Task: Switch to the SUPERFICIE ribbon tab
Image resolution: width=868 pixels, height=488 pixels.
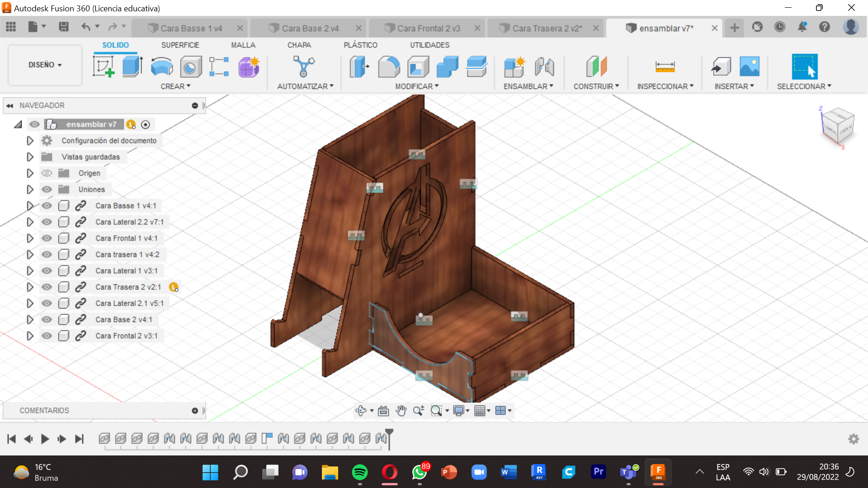Action: click(180, 45)
